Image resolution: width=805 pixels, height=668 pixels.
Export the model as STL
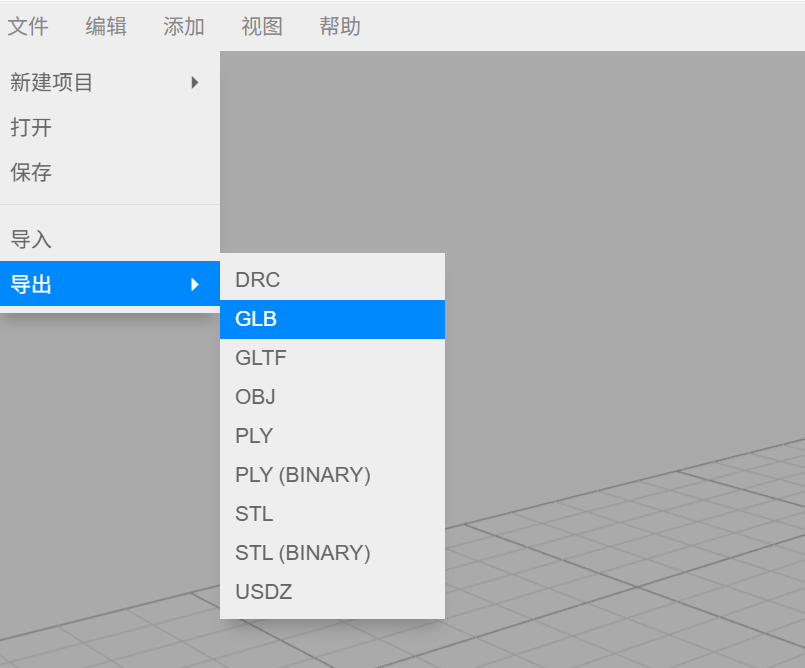[x=254, y=514]
